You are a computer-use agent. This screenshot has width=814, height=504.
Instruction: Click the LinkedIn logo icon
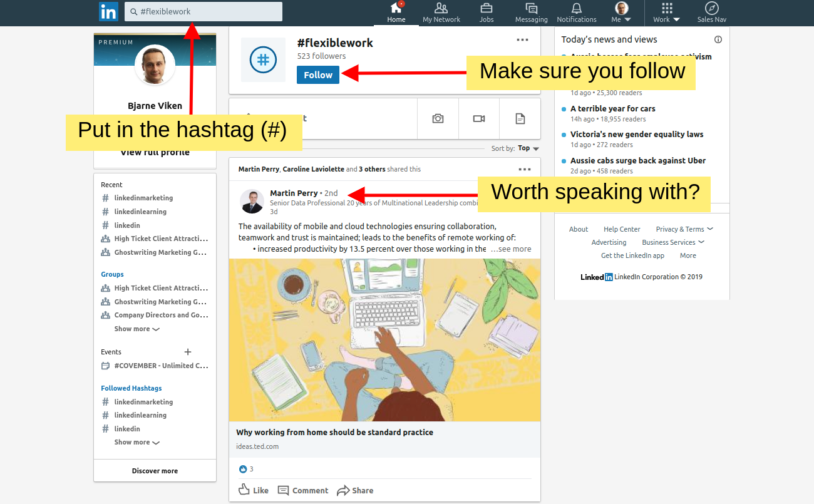click(x=108, y=12)
